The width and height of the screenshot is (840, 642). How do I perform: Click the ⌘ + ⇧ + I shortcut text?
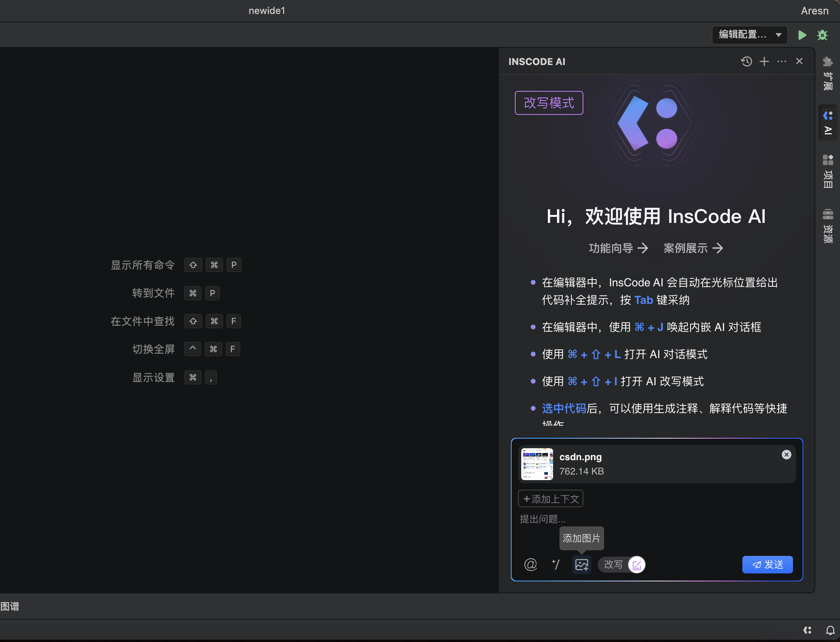tap(592, 381)
